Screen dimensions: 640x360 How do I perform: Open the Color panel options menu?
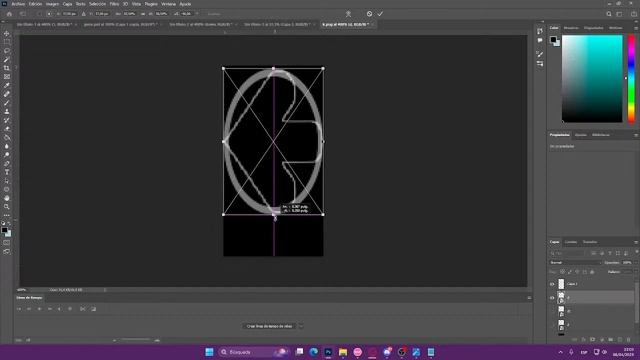(x=636, y=28)
